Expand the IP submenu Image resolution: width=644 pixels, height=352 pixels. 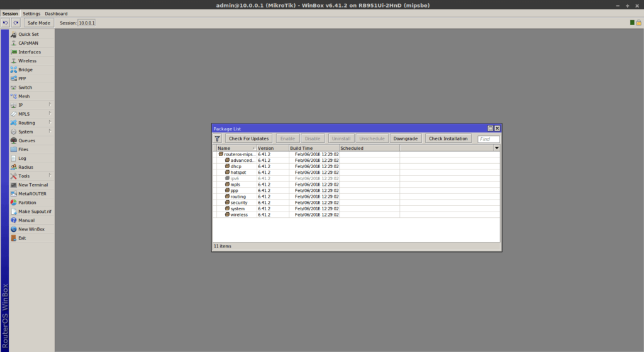21,105
